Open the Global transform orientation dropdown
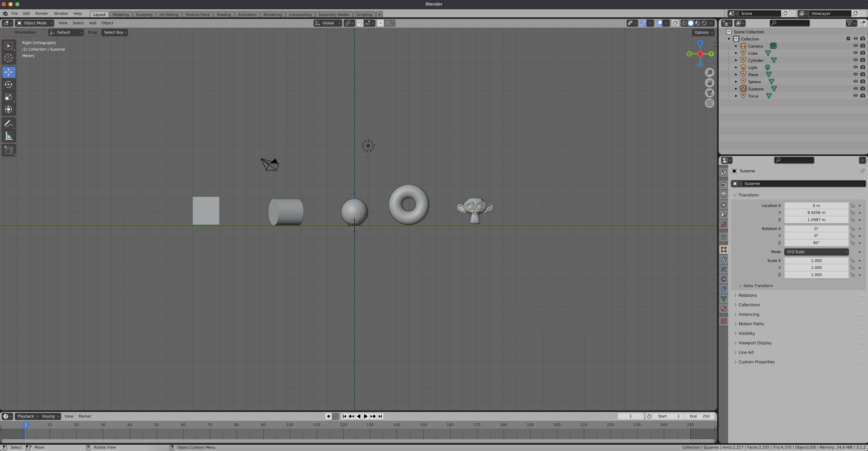The width and height of the screenshot is (868, 451). tap(328, 23)
